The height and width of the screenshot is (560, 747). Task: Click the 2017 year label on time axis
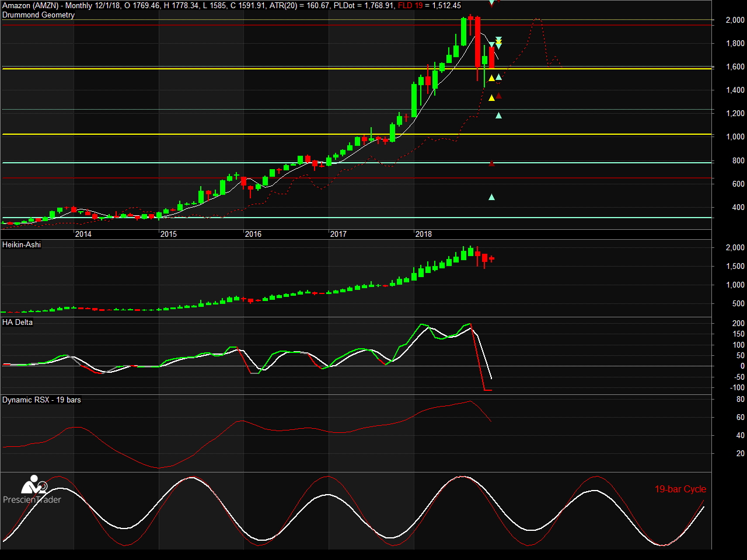click(x=338, y=234)
